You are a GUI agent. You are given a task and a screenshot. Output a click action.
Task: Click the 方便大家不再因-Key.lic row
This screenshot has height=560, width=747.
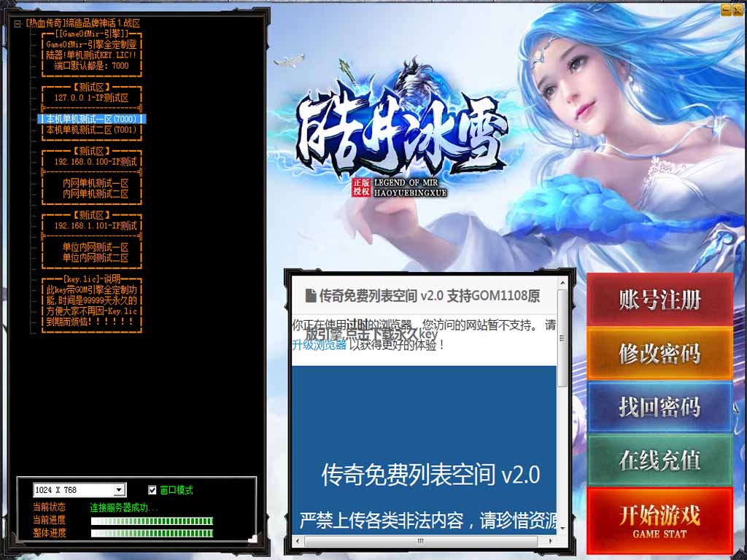(91, 311)
